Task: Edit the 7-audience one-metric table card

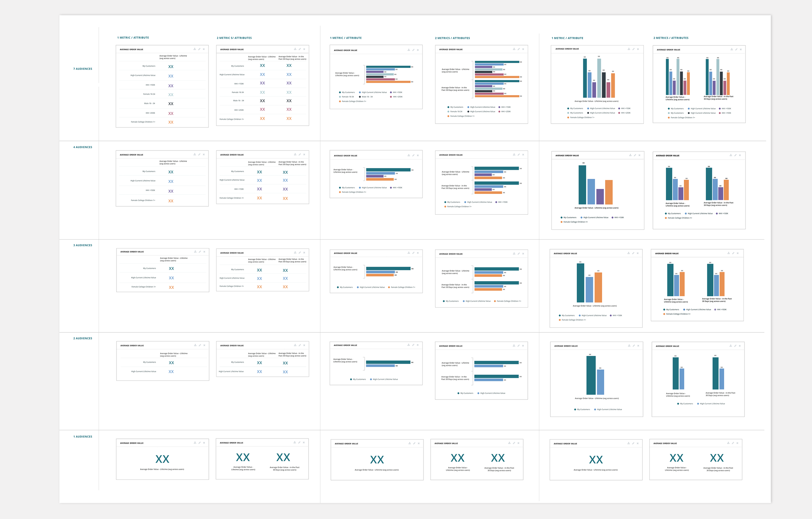Action: 199,49
